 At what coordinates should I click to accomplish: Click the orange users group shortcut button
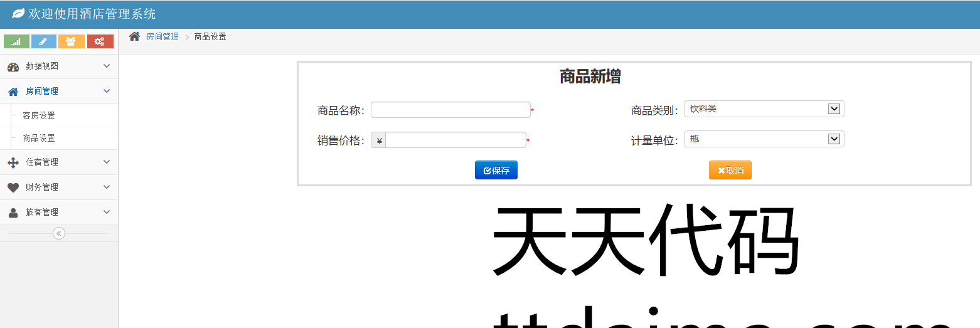pos(71,41)
